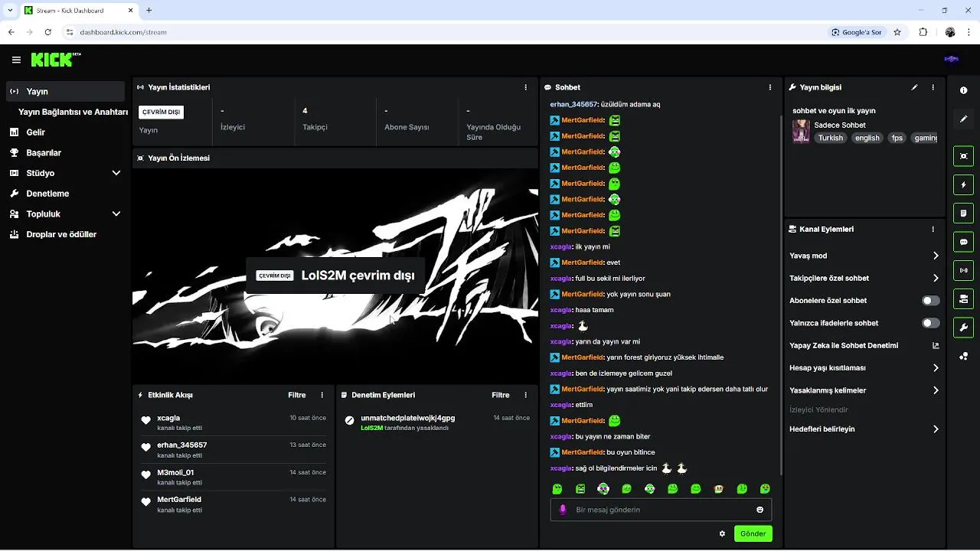The width and height of the screenshot is (980, 551).
Task: Open Yasaklanmış kelimeler arrow
Action: point(936,390)
